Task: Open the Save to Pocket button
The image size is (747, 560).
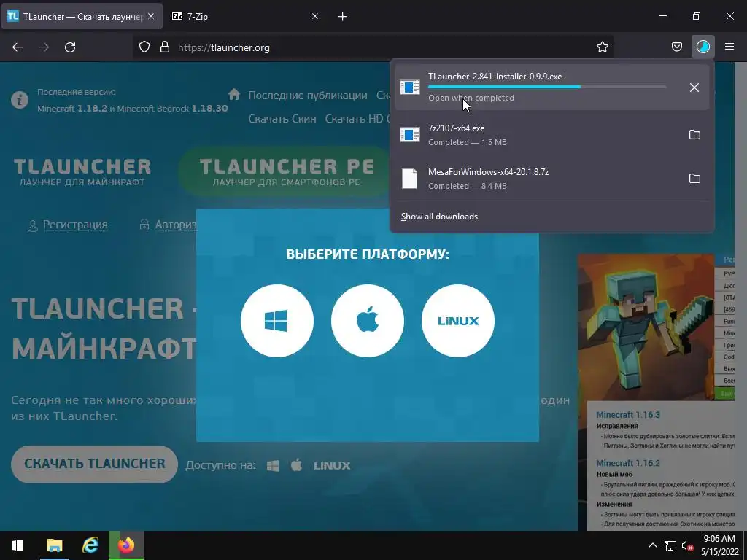Action: [676, 47]
